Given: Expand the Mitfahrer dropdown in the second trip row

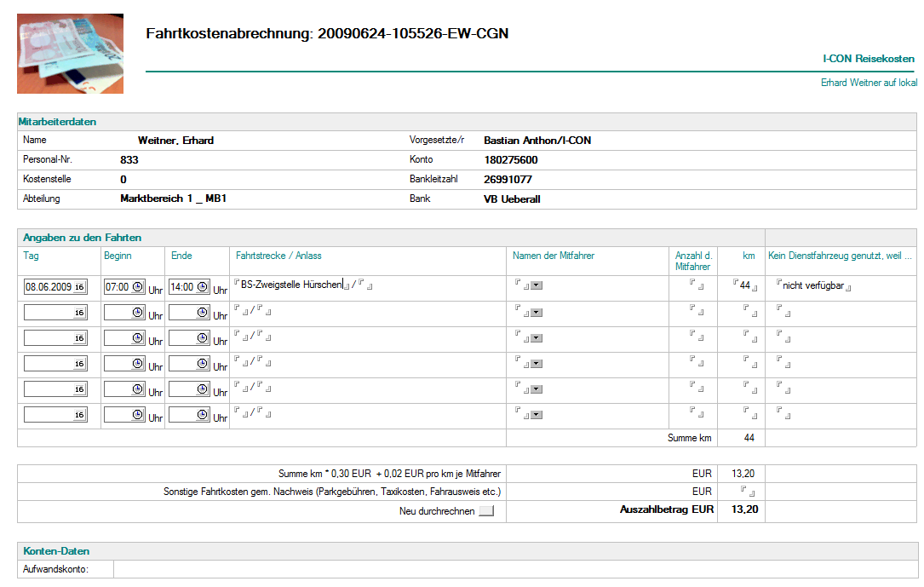Looking at the screenshot, I should 537,313.
